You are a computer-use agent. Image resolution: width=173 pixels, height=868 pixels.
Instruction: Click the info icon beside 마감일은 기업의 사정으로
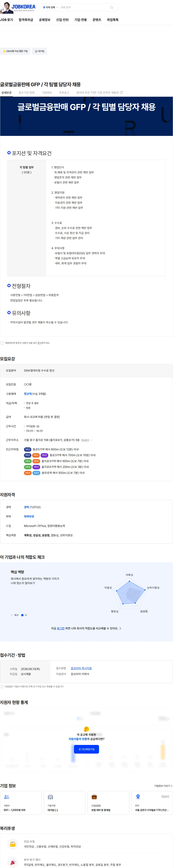tap(2, 686)
